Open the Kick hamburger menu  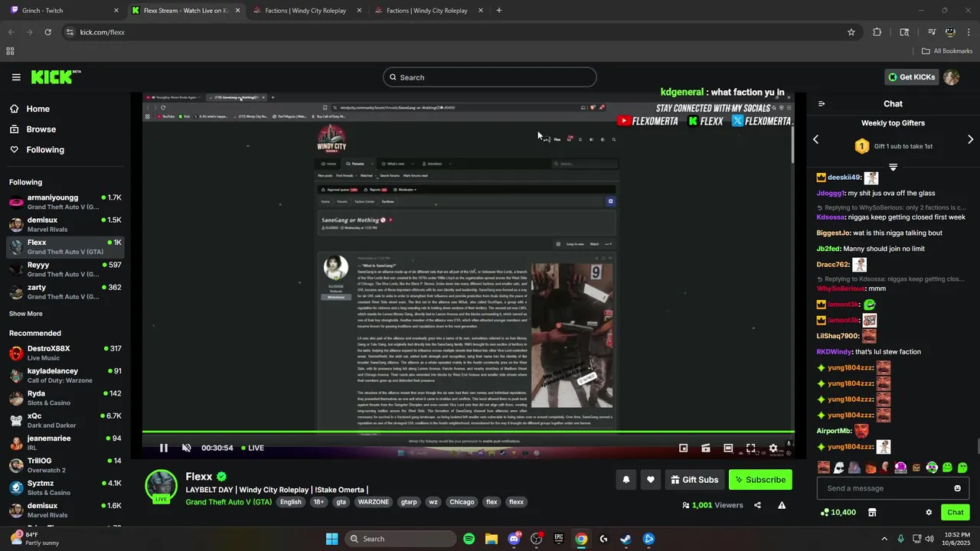(16, 77)
